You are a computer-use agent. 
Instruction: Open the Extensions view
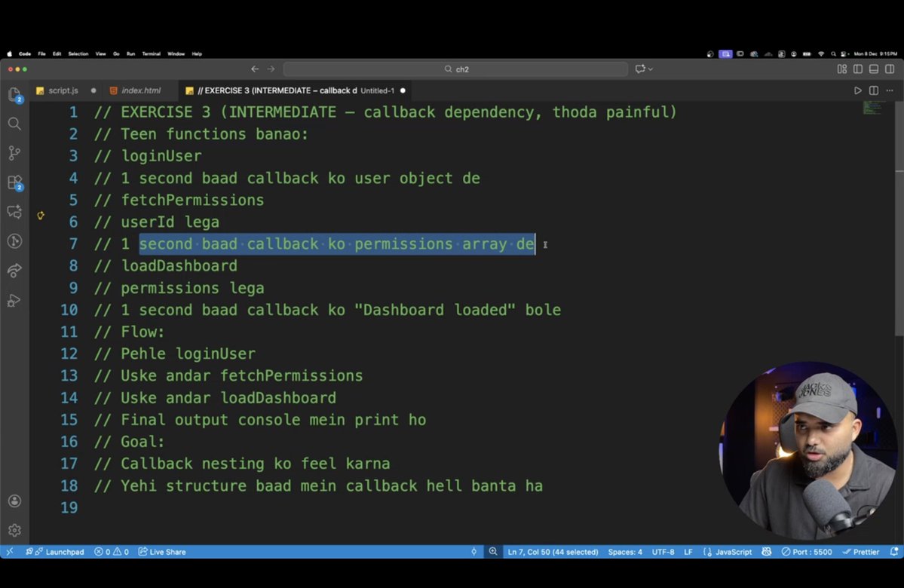click(14, 182)
